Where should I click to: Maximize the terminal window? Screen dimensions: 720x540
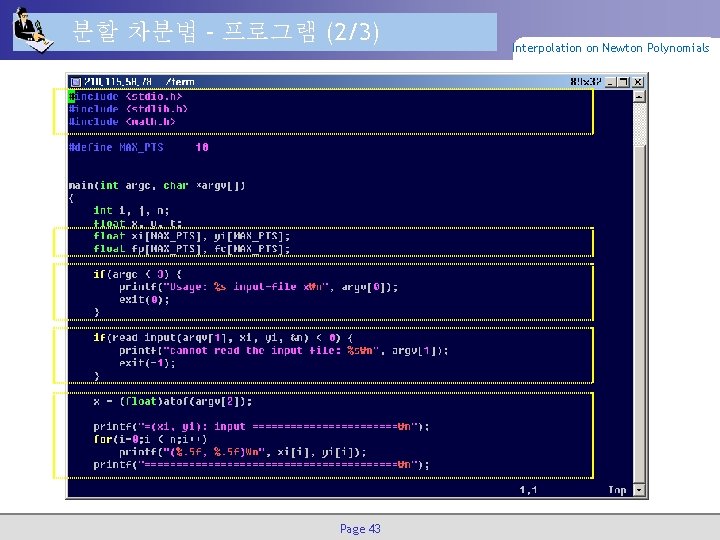click(x=624, y=82)
